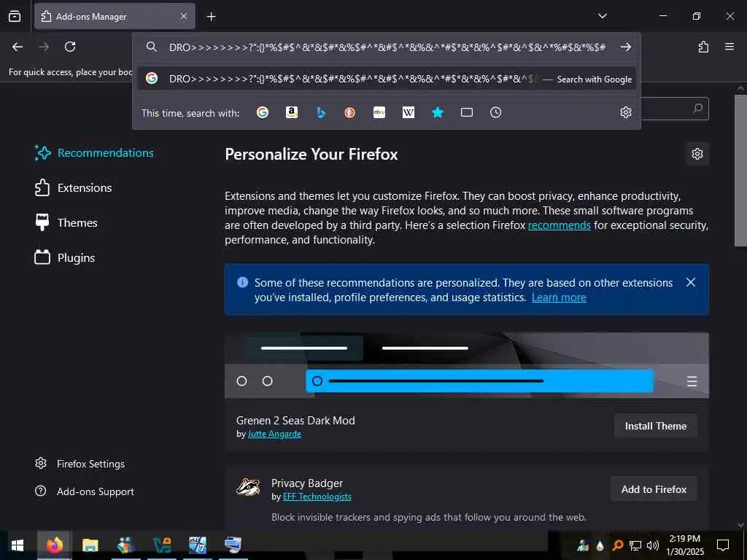Open a new tab with plus button
This screenshot has height=560, width=747.
(211, 17)
